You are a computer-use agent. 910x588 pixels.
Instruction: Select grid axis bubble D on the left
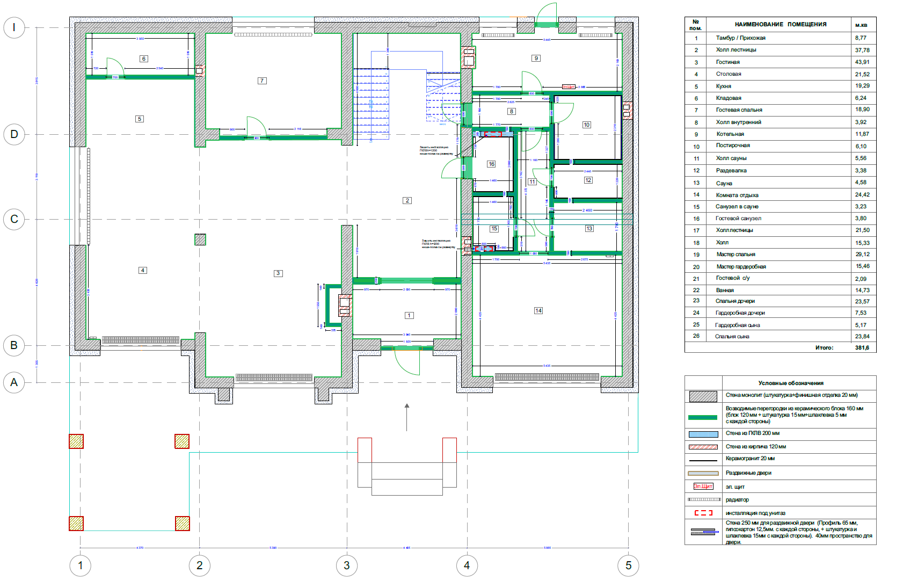14,134
